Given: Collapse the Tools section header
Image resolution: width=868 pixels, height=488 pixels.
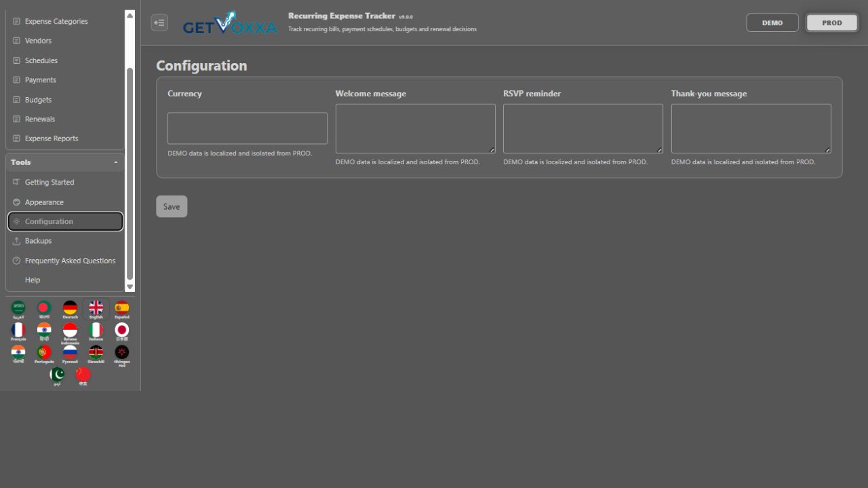Looking at the screenshot, I should pyautogui.click(x=65, y=162).
